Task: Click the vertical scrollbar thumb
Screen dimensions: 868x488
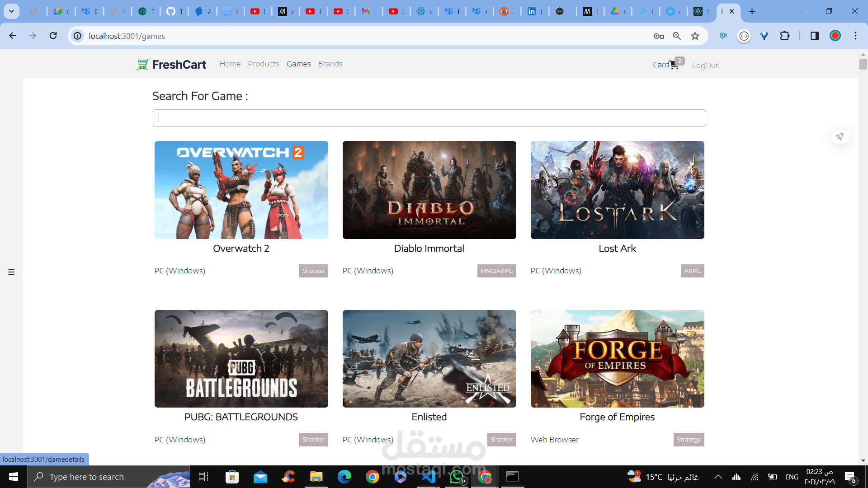Action: pos(863,64)
